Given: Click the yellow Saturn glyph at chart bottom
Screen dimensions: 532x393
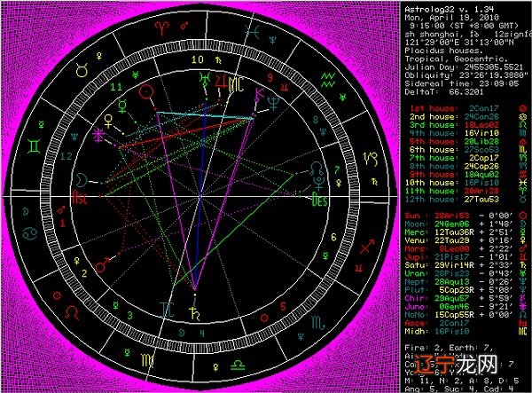Looking at the screenshot, I should point(195,313).
